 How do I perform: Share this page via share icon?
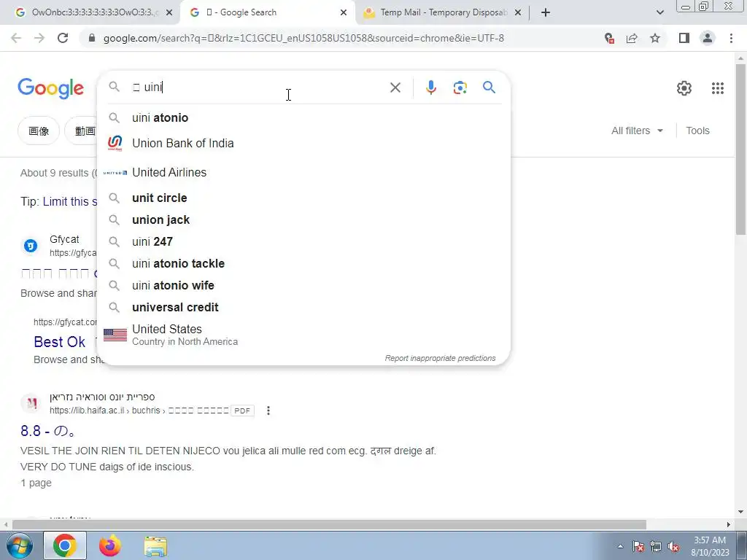[x=632, y=38]
